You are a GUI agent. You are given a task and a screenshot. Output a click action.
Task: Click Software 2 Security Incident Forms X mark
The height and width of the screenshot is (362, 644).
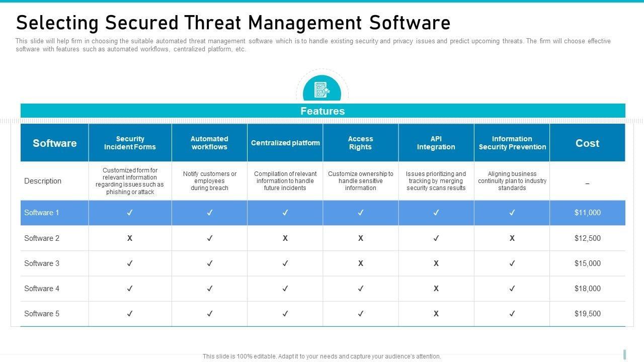tap(130, 238)
